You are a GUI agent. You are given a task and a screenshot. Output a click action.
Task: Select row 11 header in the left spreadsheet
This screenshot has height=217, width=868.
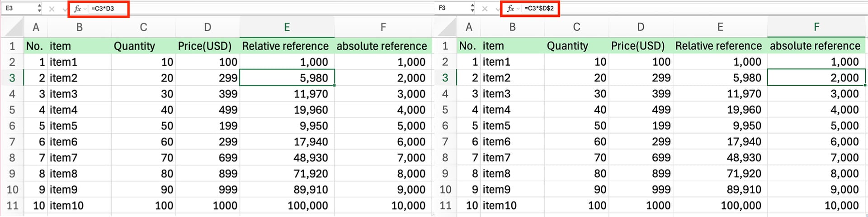click(x=12, y=206)
